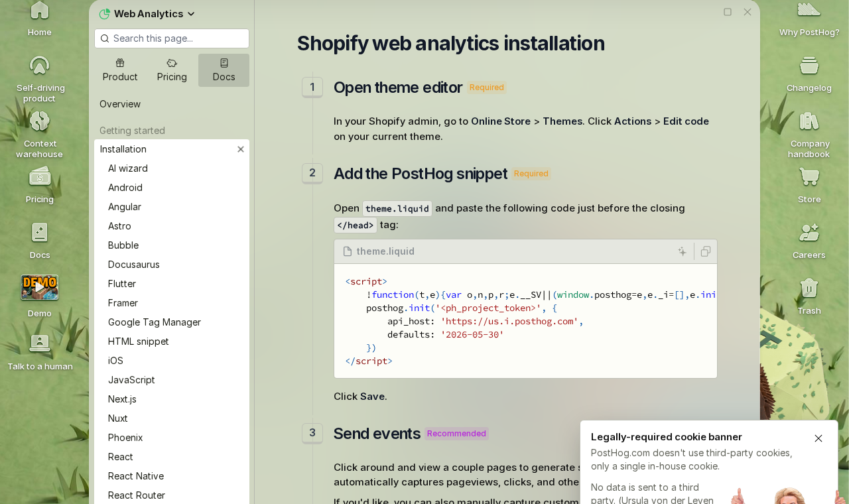
Task: Switch to the Pricing tab
Action: (x=172, y=70)
